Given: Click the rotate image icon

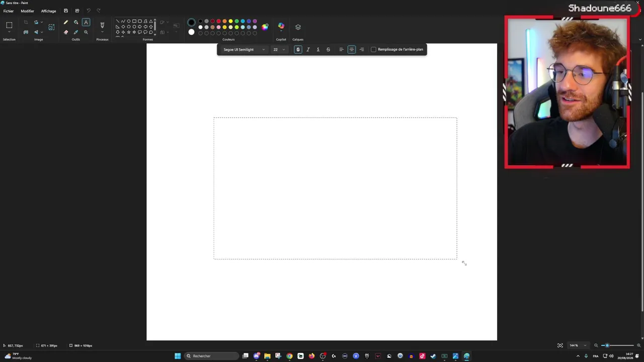Looking at the screenshot, I should point(36,22).
